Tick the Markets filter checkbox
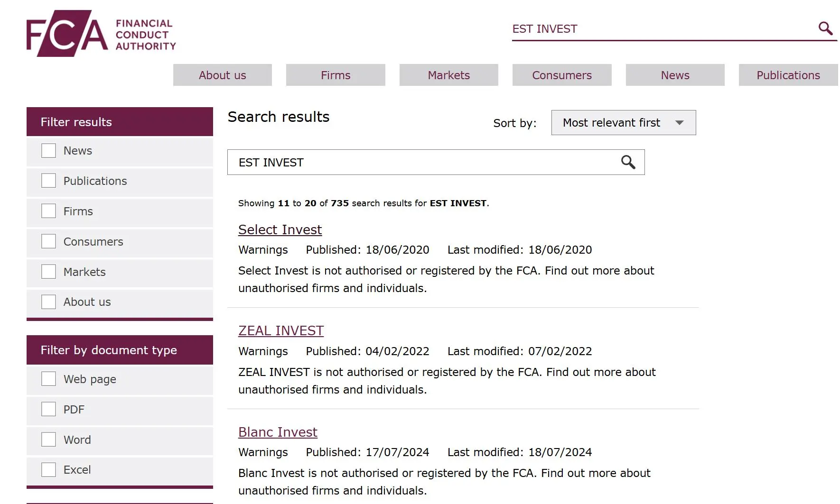 (x=48, y=272)
